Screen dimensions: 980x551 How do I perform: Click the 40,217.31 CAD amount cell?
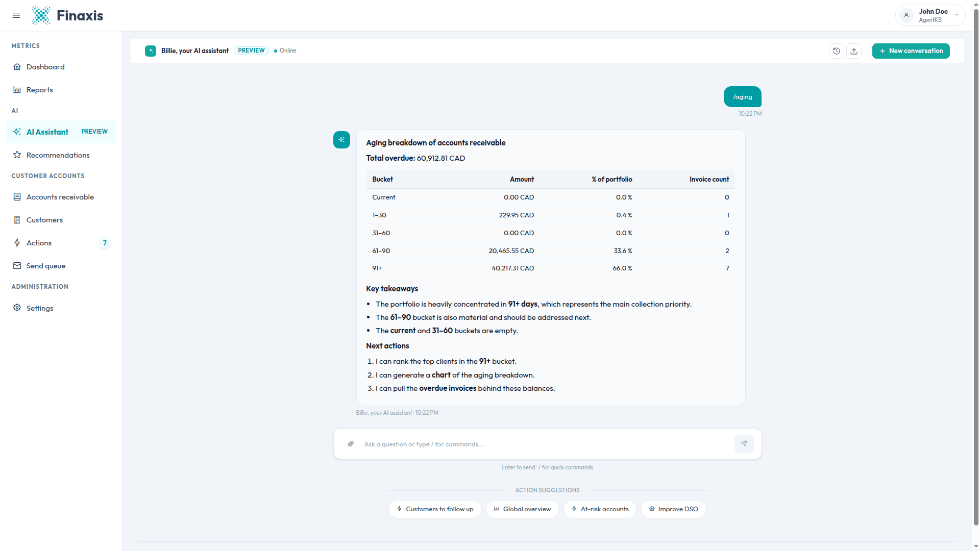513,268
